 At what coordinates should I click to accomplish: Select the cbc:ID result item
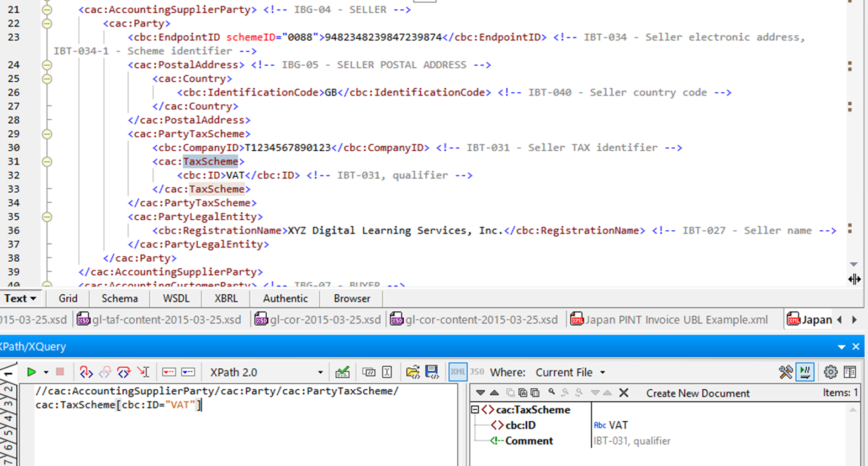pos(520,425)
